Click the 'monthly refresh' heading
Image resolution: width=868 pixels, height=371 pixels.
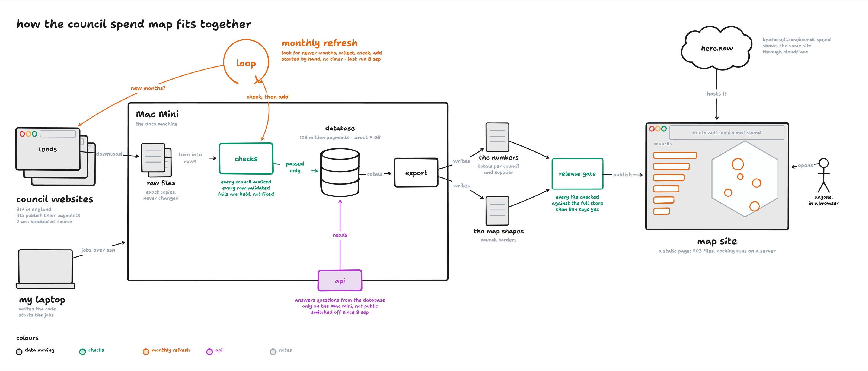coord(320,43)
